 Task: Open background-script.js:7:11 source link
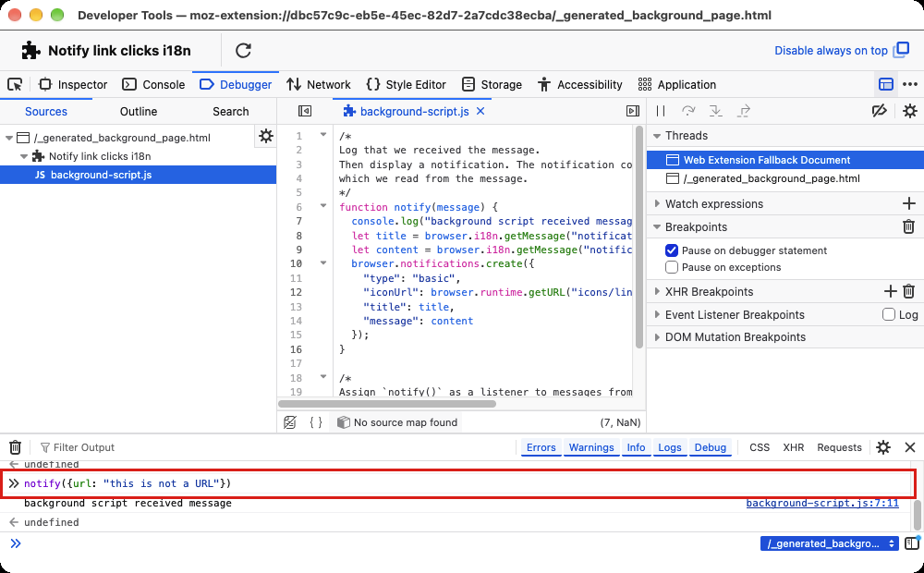(822, 503)
